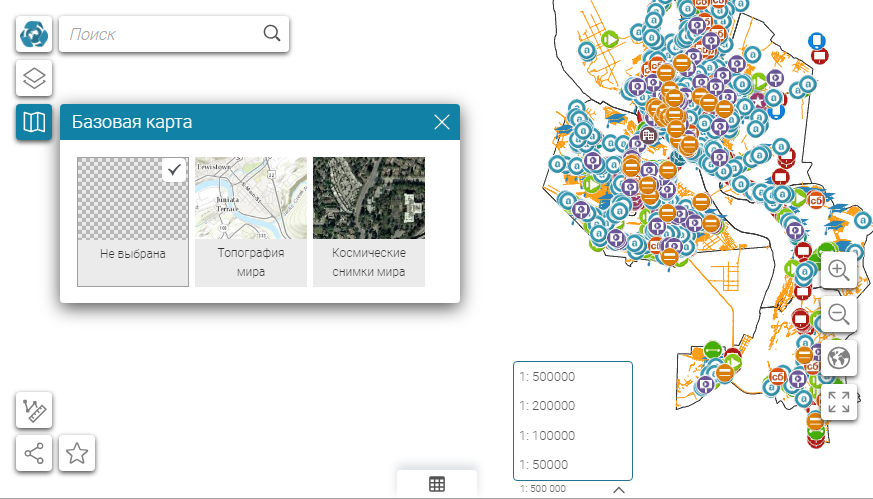Image resolution: width=873 pixels, height=499 pixels.
Task: Reset to full extent globe icon
Action: (838, 358)
